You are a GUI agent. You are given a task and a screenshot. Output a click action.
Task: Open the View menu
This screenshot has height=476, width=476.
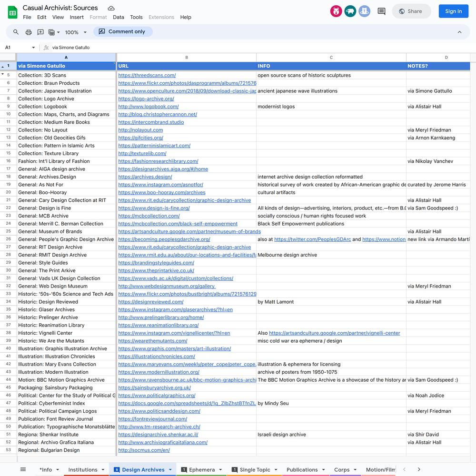click(x=58, y=17)
